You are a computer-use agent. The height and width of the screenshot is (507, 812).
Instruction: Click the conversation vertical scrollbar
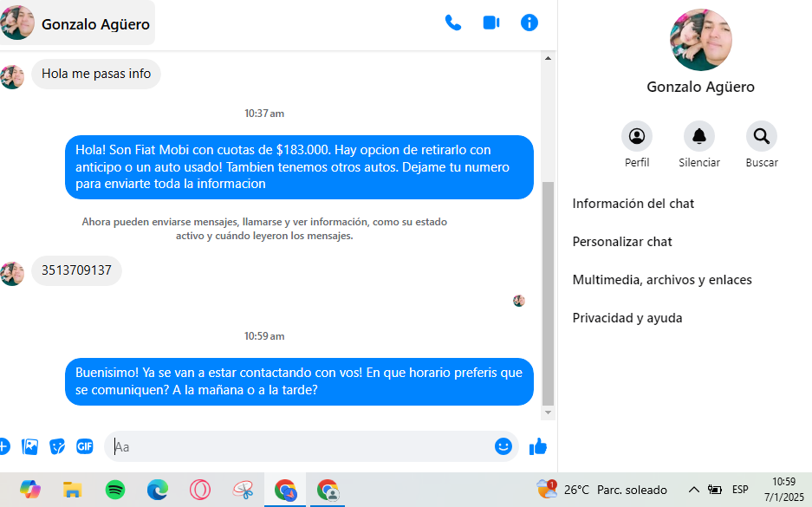[x=547, y=295]
